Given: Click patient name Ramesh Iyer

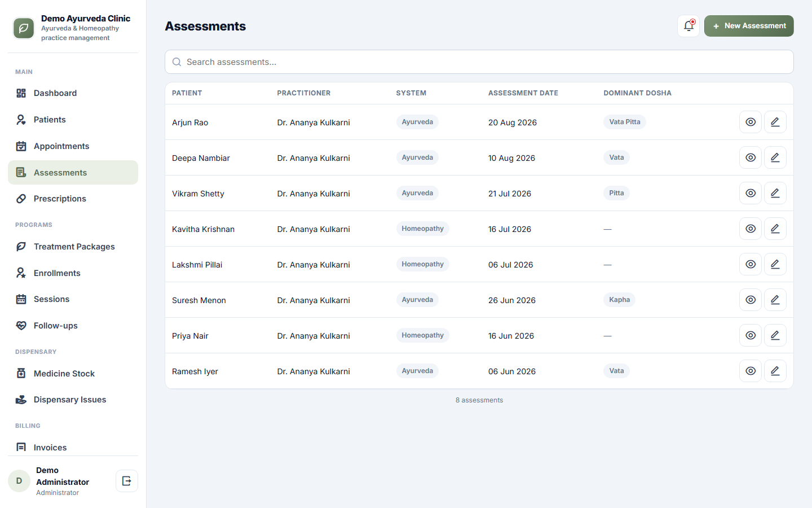Looking at the screenshot, I should click(195, 371).
